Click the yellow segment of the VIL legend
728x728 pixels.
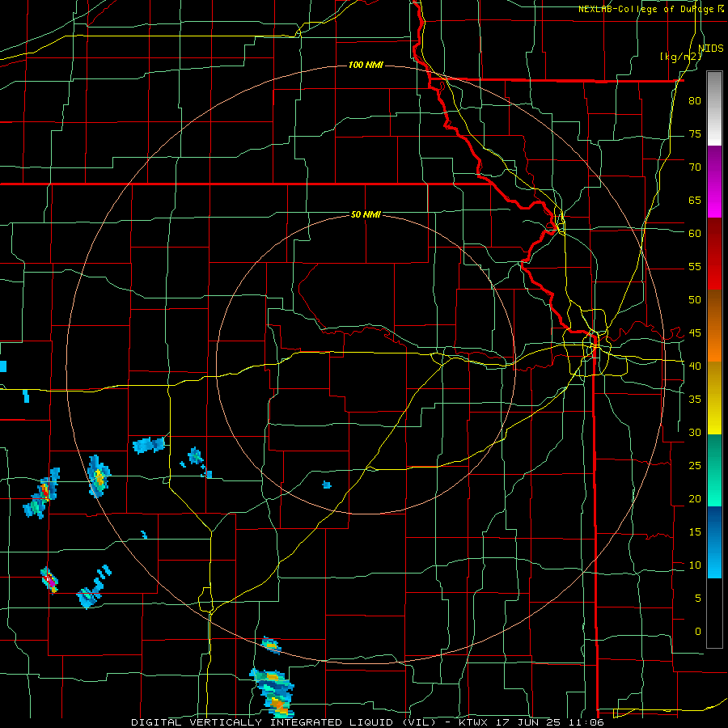point(714,398)
